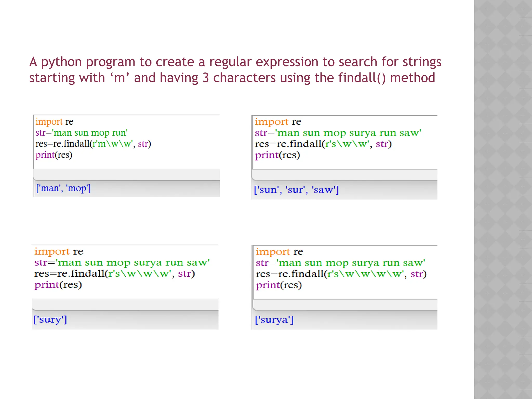Select the output ['sun', 'sur', 'saw']
The image size is (532, 399).
pos(296,190)
